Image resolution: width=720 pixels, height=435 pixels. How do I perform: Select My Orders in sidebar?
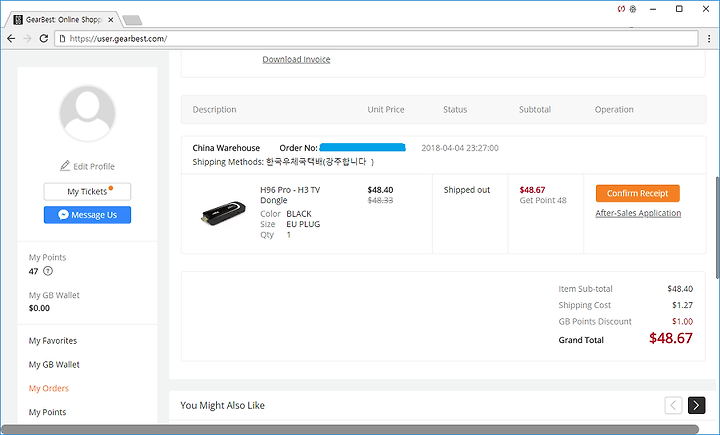point(49,389)
